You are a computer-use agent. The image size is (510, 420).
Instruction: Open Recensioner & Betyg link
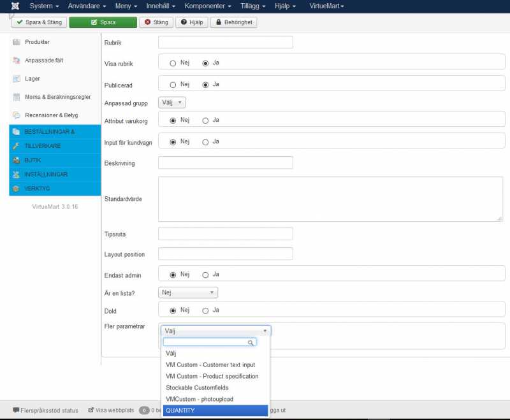pyautogui.click(x=52, y=115)
